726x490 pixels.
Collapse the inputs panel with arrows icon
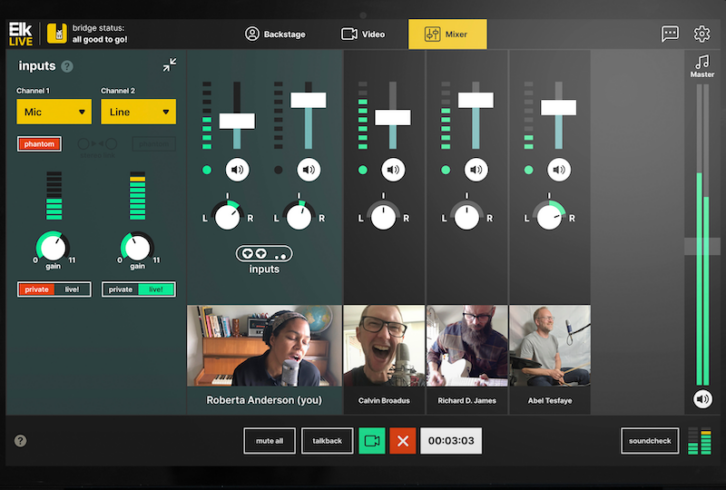[x=169, y=65]
